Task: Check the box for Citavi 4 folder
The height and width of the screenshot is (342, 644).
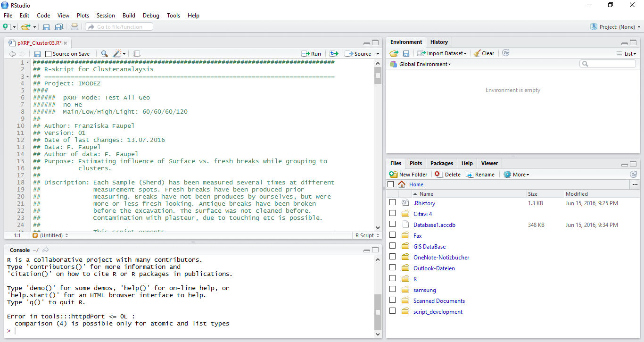Action: 392,213
